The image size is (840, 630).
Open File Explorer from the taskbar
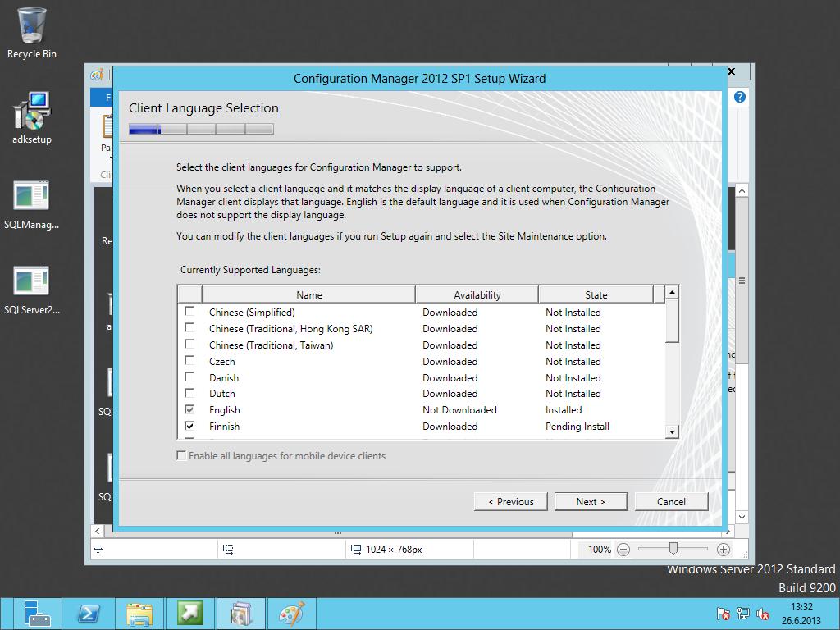pyautogui.click(x=139, y=614)
